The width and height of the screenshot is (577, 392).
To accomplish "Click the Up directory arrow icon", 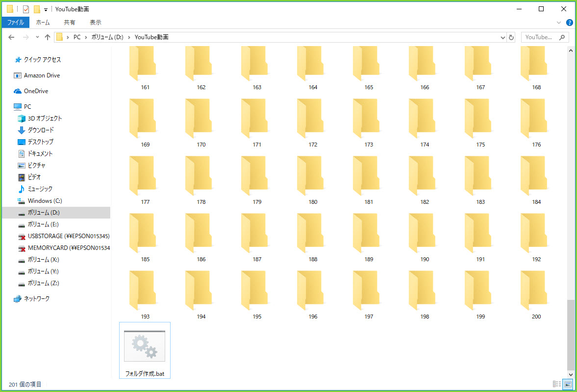I will 48,37.
